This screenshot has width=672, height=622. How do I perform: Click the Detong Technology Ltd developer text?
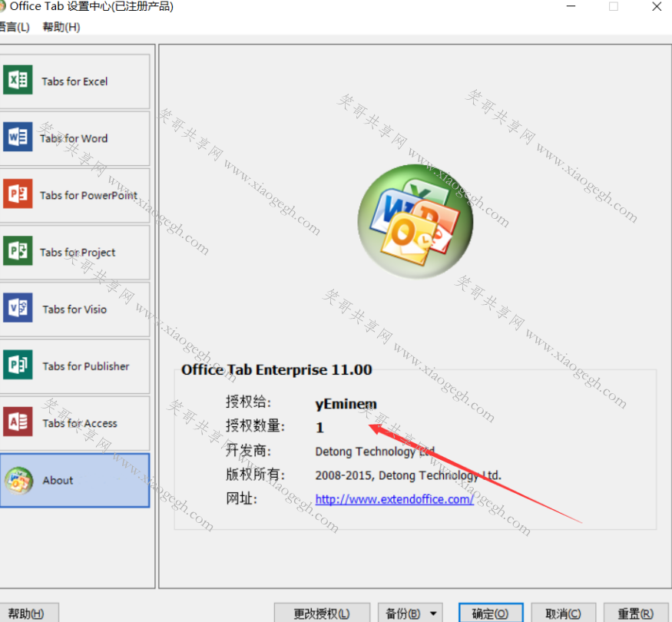(x=375, y=452)
